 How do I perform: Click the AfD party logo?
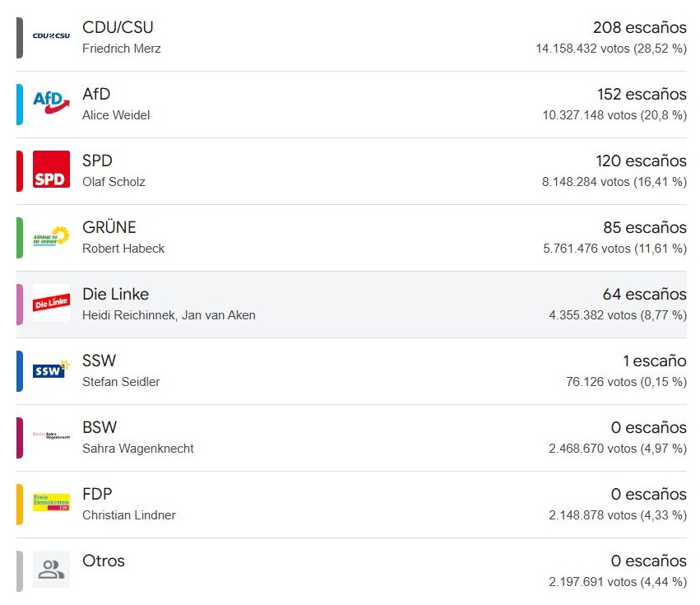[51, 102]
